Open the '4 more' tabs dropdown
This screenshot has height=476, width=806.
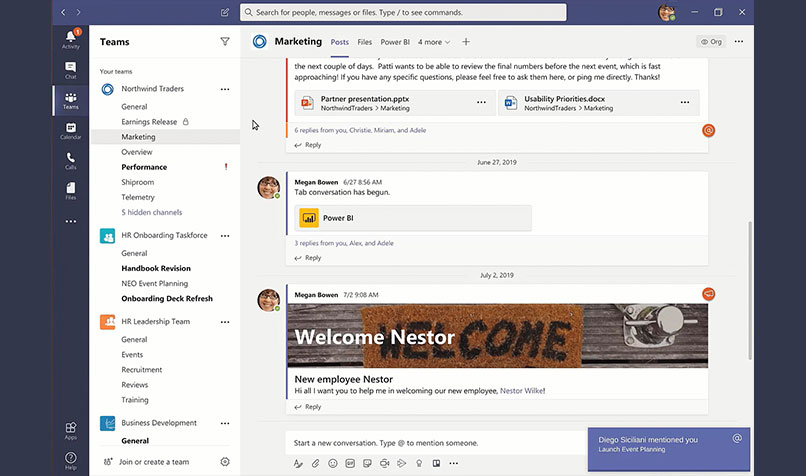click(x=434, y=42)
